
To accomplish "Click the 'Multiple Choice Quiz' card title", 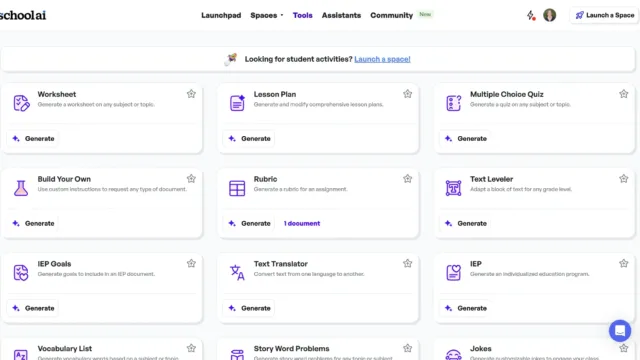I will pos(507,94).
